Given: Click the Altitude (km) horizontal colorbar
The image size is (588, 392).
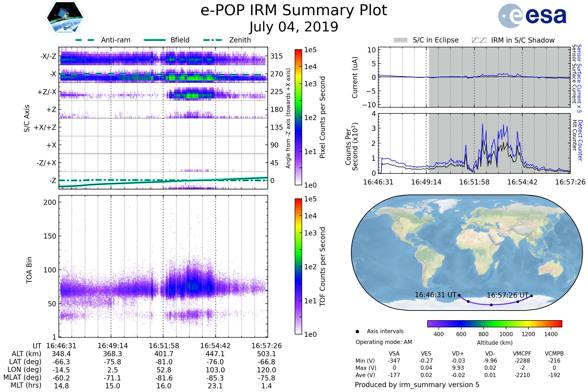Looking at the screenshot, I should pos(494,323).
